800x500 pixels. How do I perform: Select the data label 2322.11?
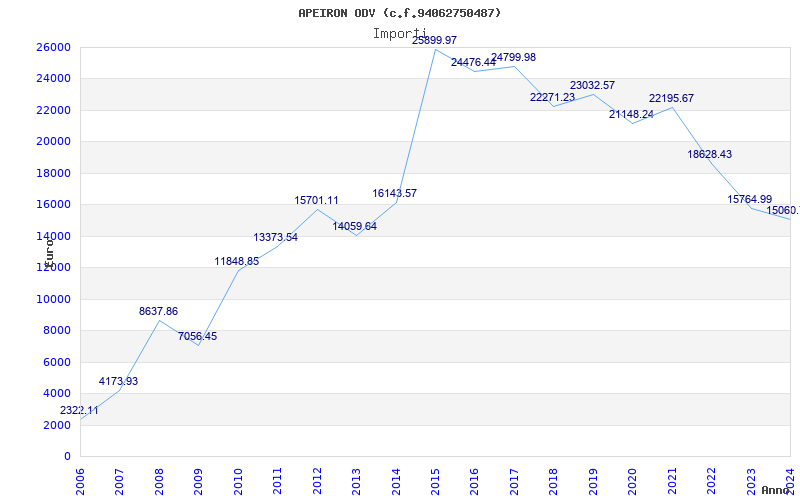79,410
